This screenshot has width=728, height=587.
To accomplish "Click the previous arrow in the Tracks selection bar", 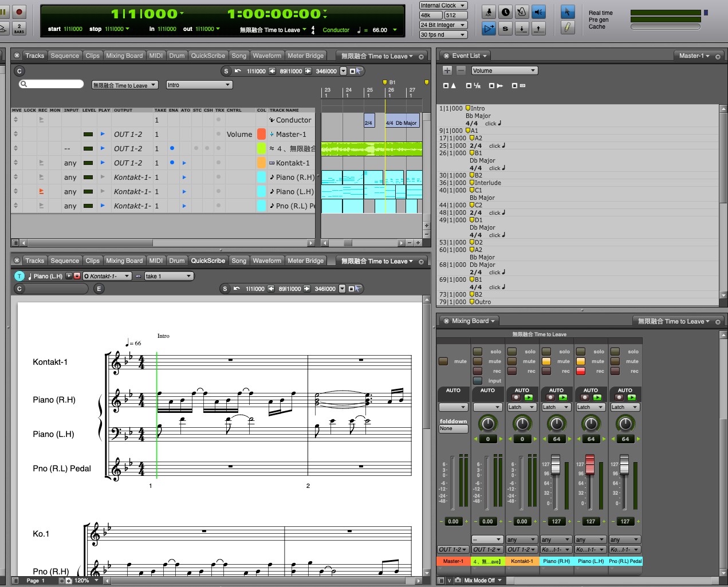I will click(272, 71).
